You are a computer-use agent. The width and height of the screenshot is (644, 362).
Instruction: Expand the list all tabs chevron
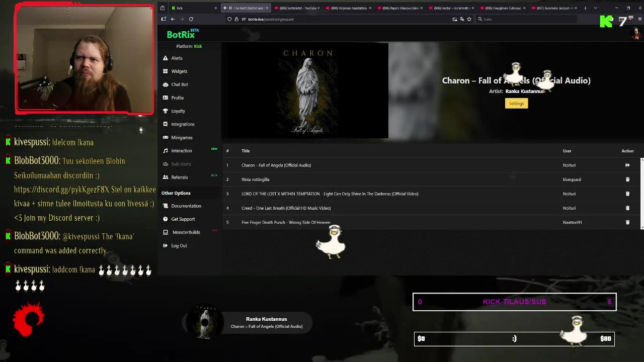tap(596, 8)
